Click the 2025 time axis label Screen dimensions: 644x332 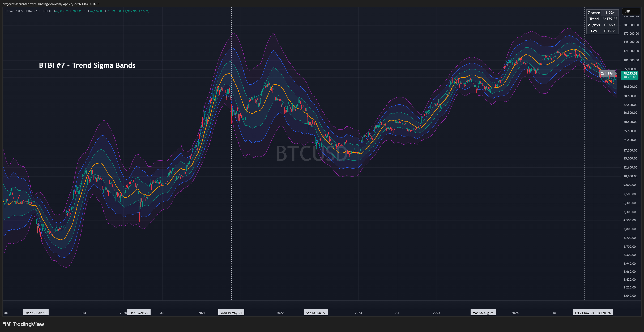tap(515, 313)
